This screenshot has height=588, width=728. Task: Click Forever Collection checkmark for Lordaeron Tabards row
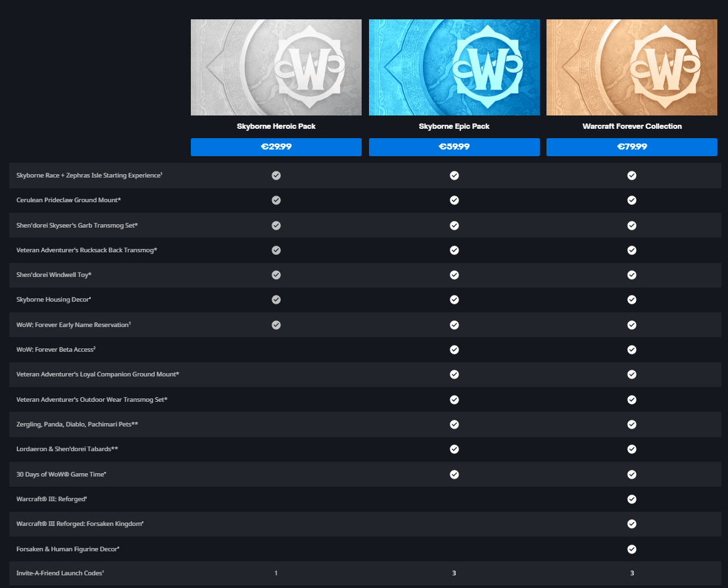click(632, 449)
